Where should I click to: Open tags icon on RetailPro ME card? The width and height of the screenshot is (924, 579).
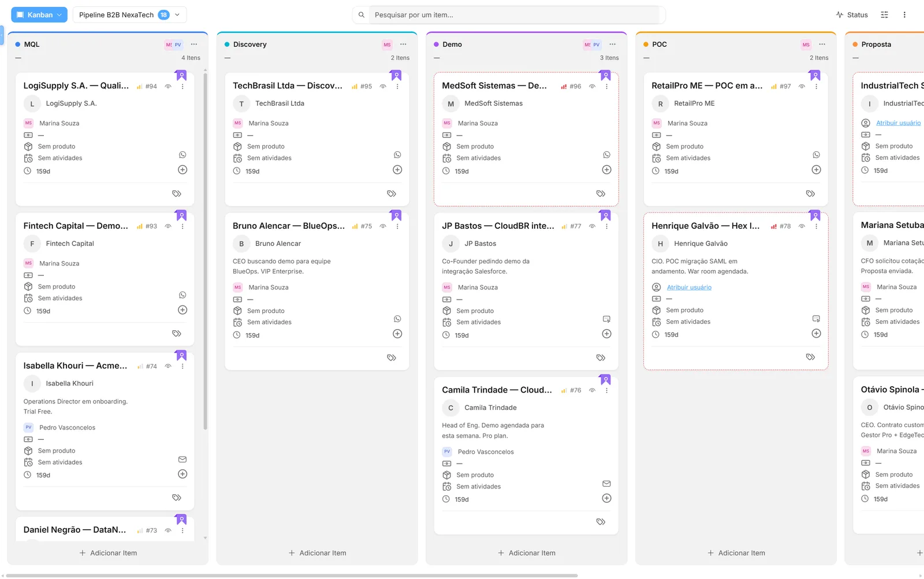pyautogui.click(x=810, y=194)
